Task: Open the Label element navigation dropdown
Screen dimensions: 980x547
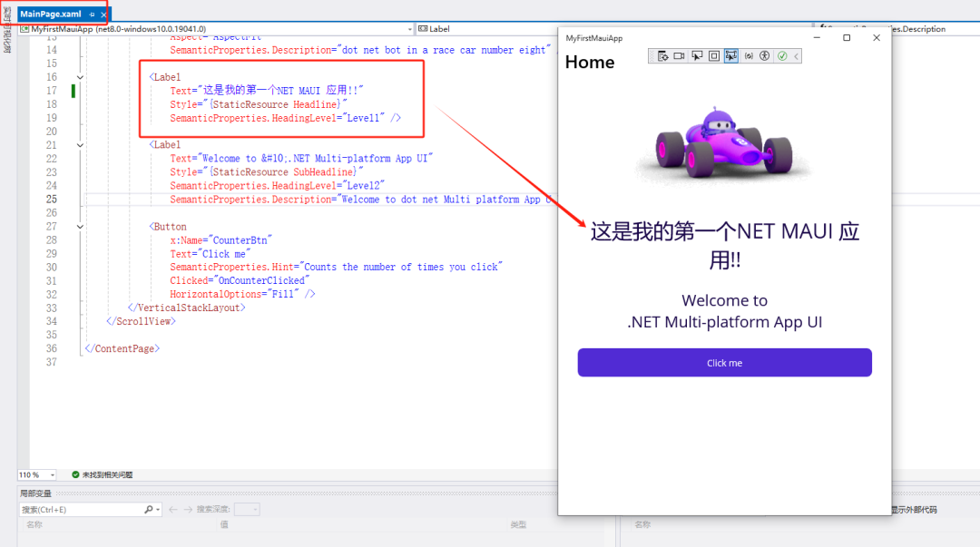Action: pyautogui.click(x=615, y=29)
